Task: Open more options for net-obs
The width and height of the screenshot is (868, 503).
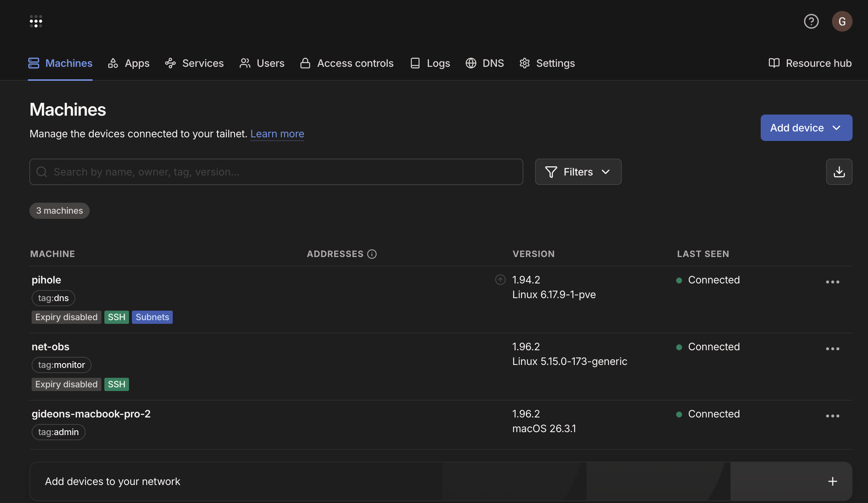Action: click(x=832, y=349)
